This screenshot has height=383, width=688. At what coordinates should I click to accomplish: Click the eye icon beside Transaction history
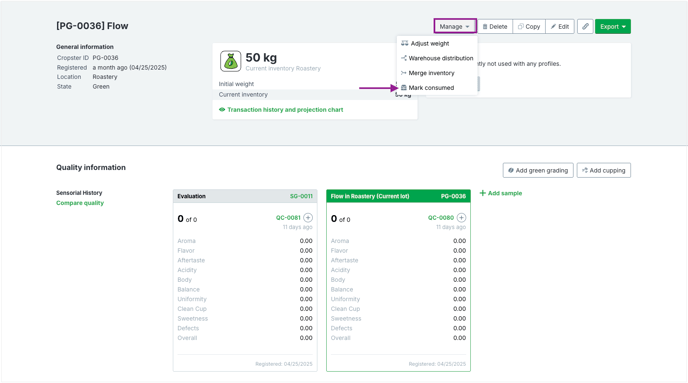coord(222,110)
